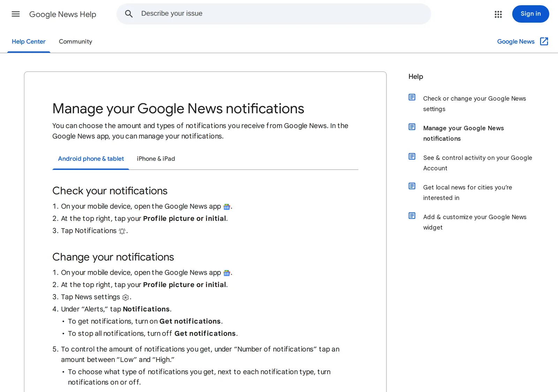Click the Sign in button

pos(530,14)
